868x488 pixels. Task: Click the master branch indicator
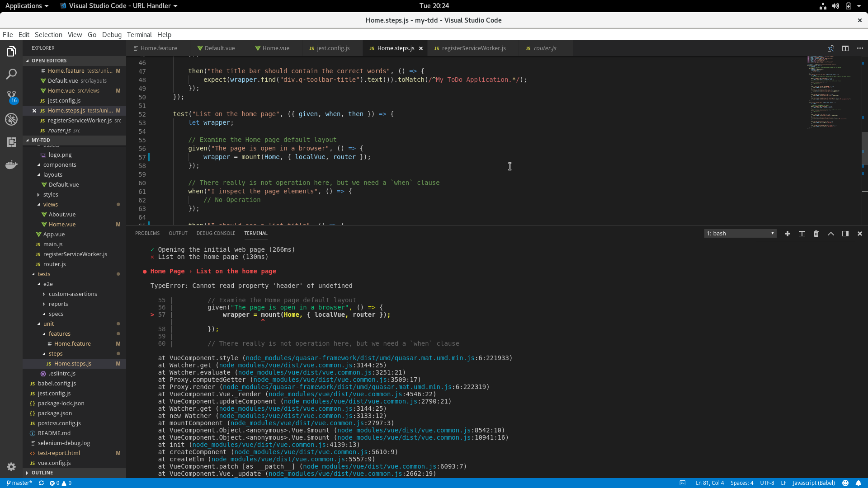click(x=19, y=483)
